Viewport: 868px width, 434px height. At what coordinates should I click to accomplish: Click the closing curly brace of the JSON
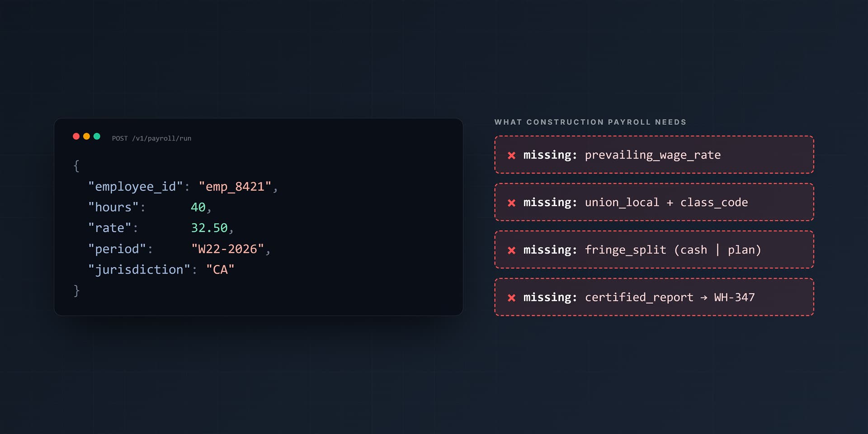point(76,290)
